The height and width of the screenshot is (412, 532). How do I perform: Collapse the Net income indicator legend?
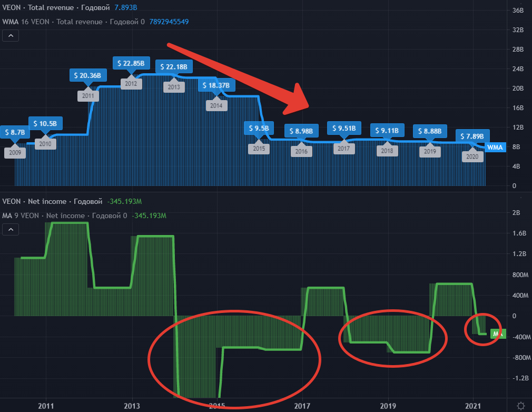[x=11, y=230]
